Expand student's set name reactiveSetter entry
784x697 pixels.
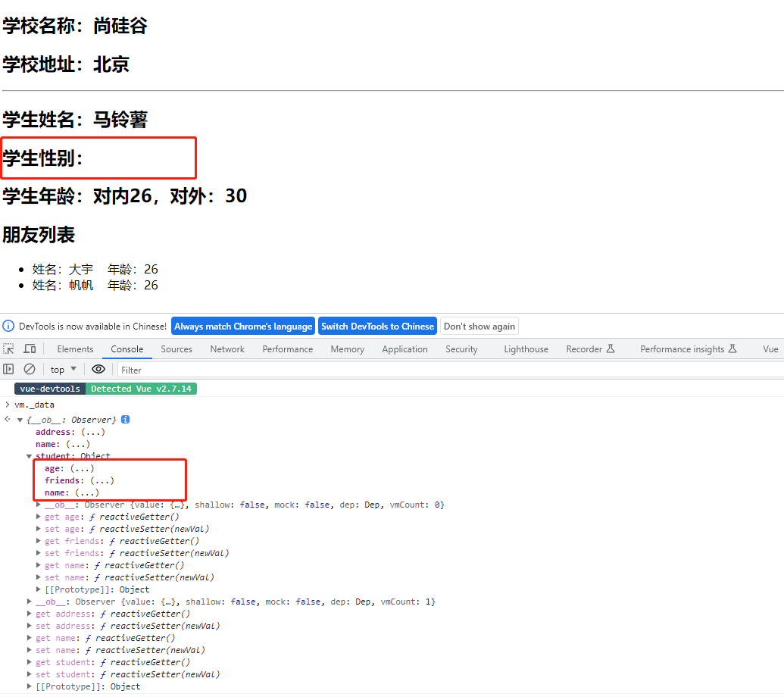click(x=39, y=577)
